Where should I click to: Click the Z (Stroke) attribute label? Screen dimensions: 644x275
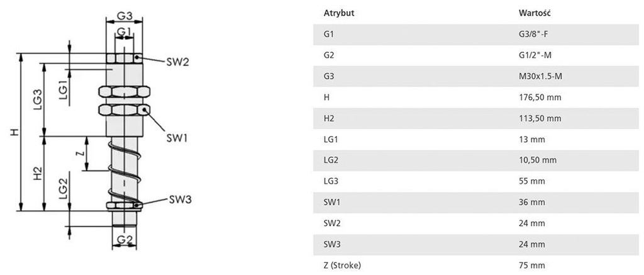coord(343,265)
